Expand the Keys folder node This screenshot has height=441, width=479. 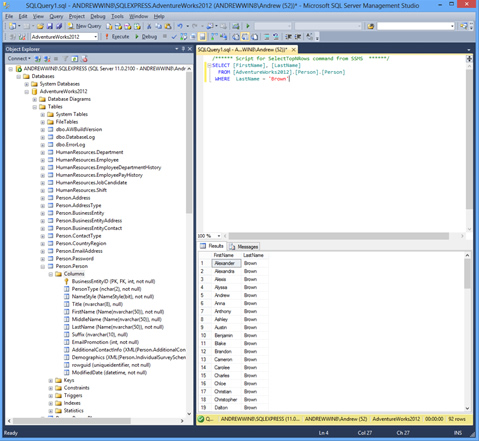[x=51, y=380]
